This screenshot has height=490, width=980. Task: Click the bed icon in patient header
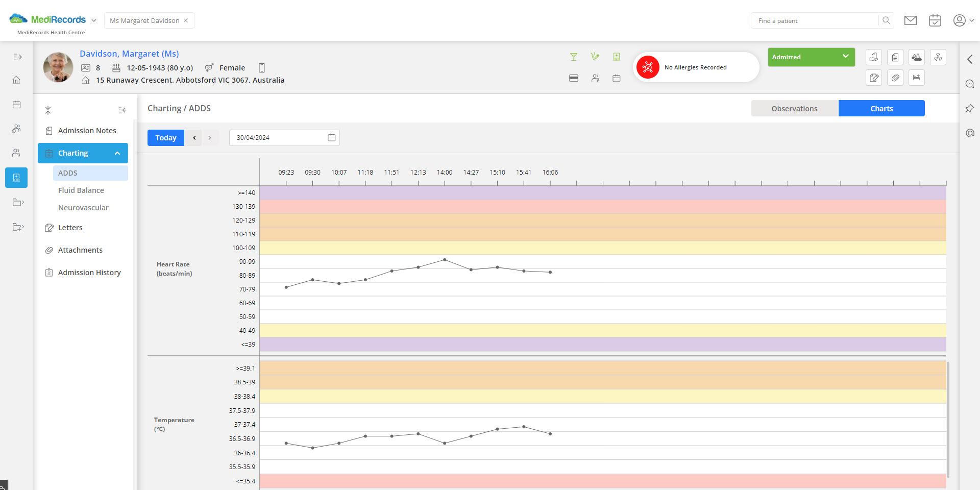tap(917, 78)
